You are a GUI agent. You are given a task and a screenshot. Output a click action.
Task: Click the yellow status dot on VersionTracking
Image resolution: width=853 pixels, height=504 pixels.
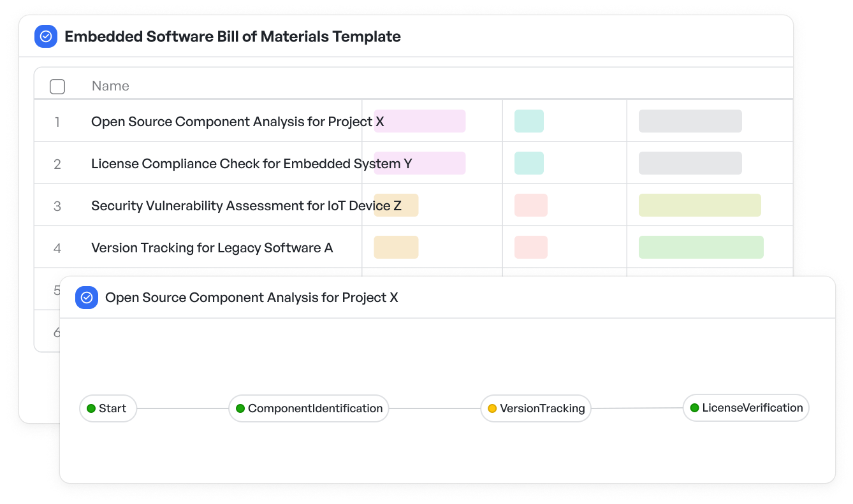pos(491,408)
